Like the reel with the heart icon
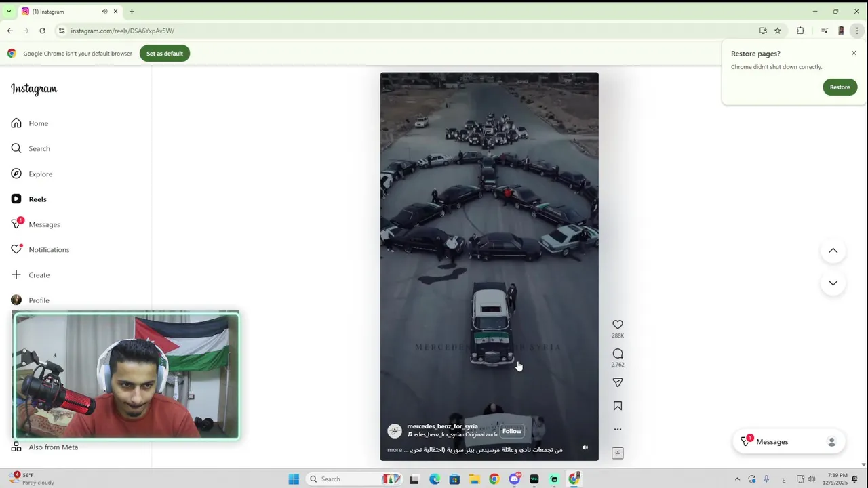Screen dimensions: 868x488 coord(618,325)
